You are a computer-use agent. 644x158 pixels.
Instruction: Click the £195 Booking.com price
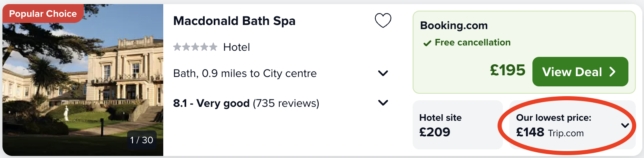pyautogui.click(x=507, y=70)
